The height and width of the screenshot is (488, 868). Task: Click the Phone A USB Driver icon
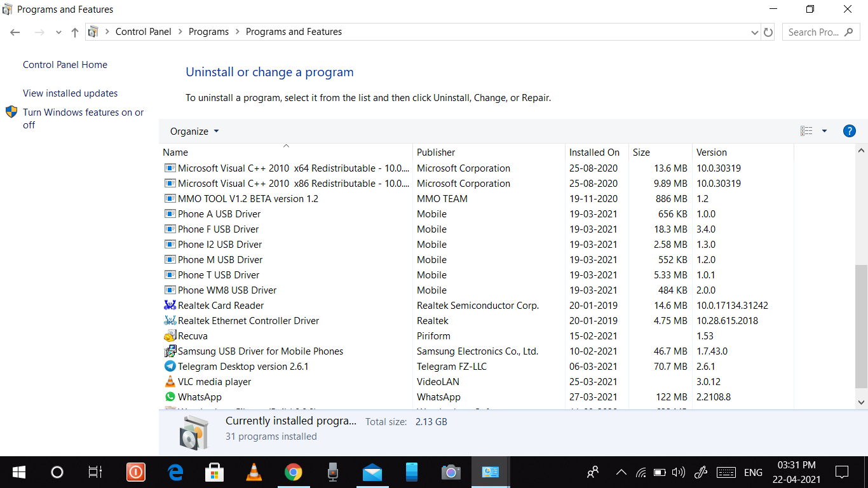click(x=170, y=214)
